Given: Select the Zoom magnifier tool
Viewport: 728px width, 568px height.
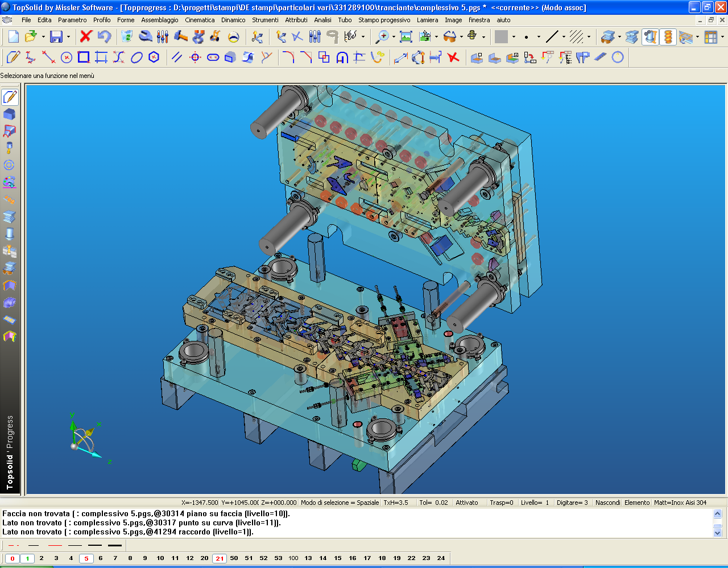Looking at the screenshot, I should tap(382, 38).
